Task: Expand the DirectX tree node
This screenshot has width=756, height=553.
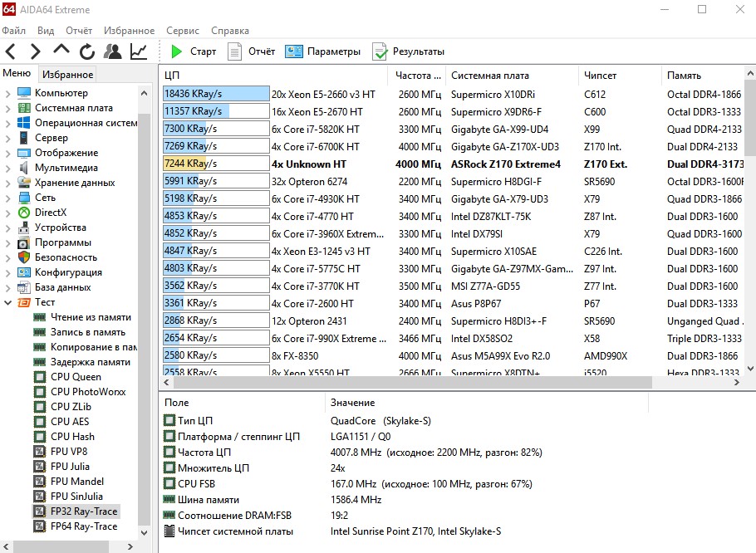Action: point(7,213)
